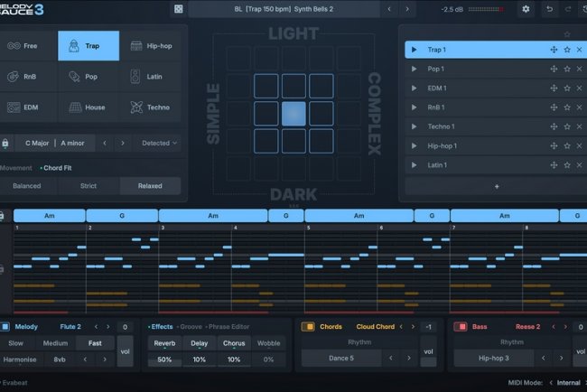Select the Techno style
Screen dimensions: 587x392
(x=151, y=107)
